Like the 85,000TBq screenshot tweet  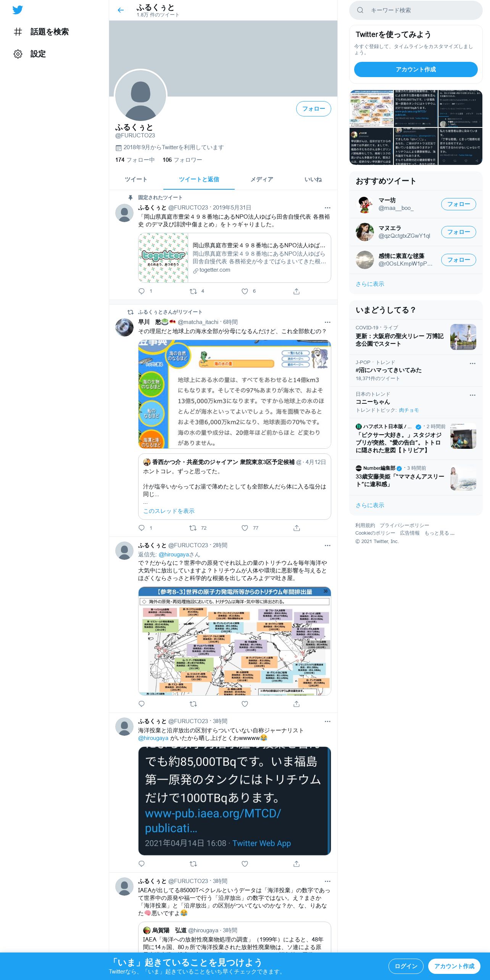click(x=245, y=864)
